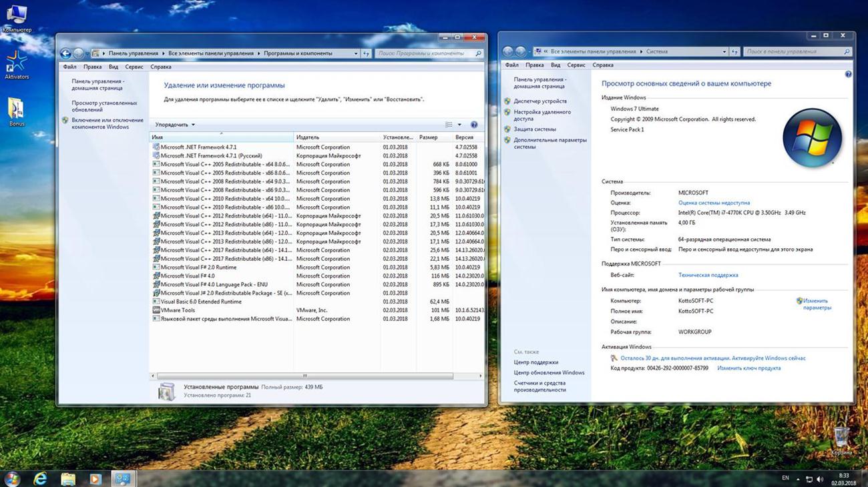
Task: Expand address bar history in System window
Action: 724,51
